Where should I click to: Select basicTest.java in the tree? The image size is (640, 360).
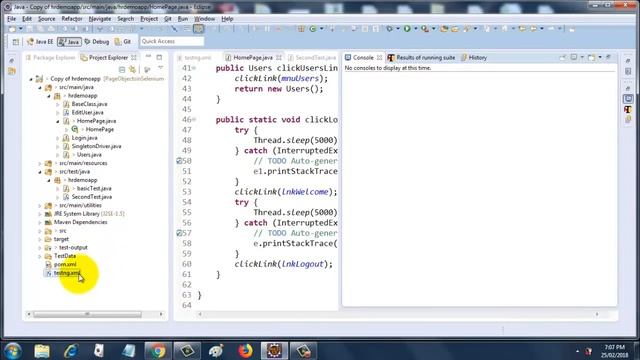[94, 189]
